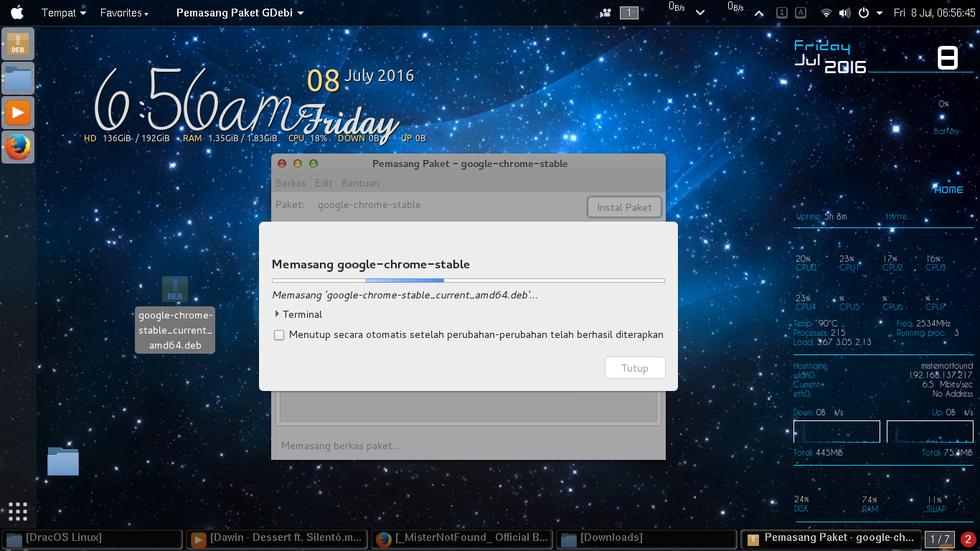Open the apps grid launcher at bottom left
This screenshot has height=551, width=980.
(x=17, y=511)
